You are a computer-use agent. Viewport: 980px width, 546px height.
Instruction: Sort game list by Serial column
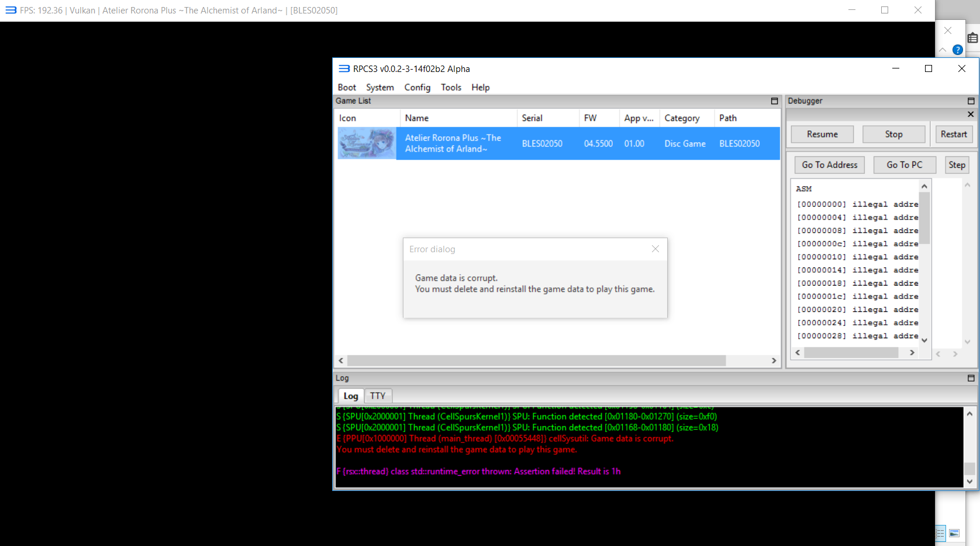coord(532,118)
